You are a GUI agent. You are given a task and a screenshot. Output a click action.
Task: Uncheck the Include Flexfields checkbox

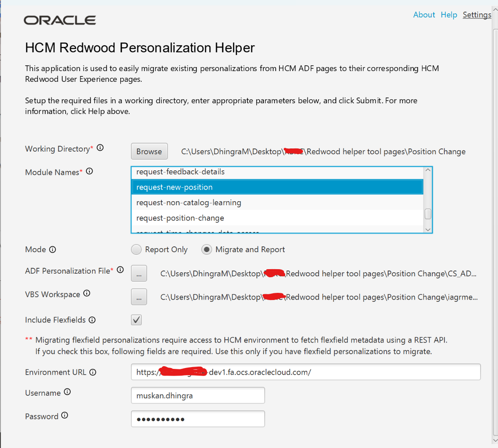[x=136, y=320]
